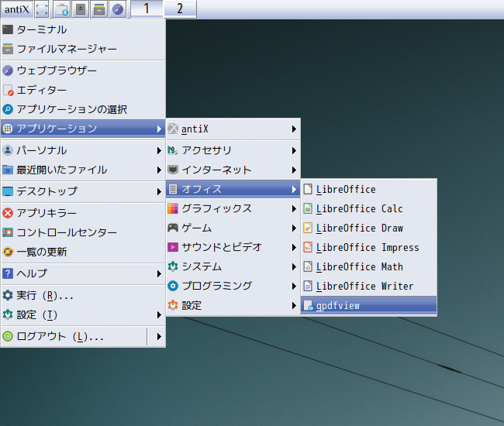Launch web browser compass icon in taskbar
The image size is (504, 426).
(x=118, y=9)
